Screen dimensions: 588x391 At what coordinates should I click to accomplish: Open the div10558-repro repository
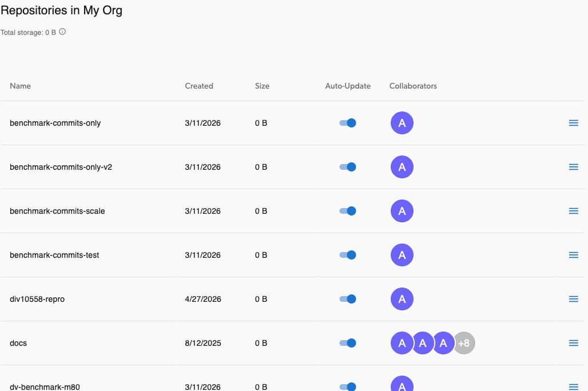37,299
